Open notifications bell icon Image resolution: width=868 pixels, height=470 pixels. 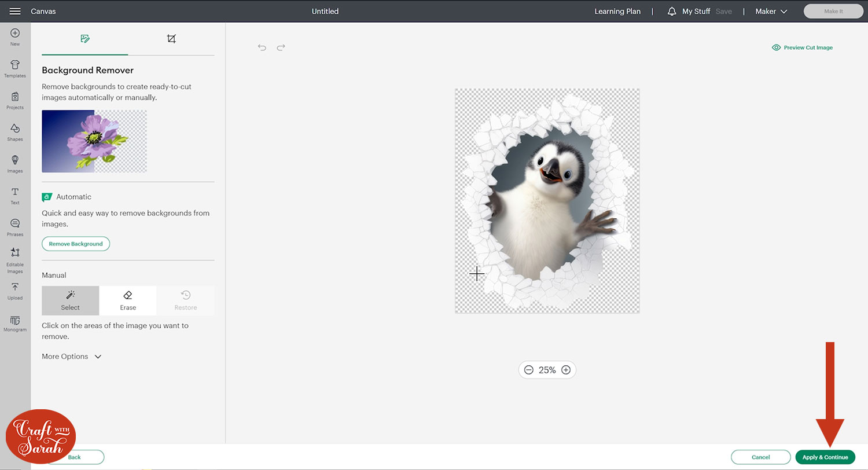click(x=672, y=12)
